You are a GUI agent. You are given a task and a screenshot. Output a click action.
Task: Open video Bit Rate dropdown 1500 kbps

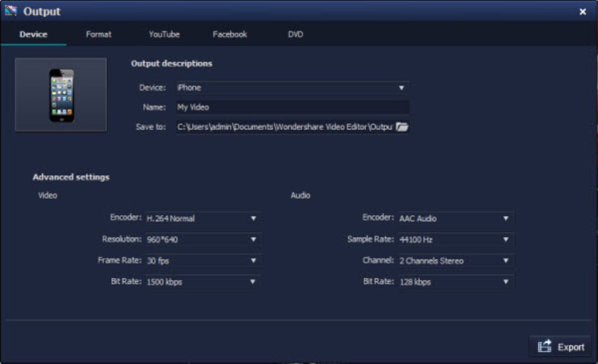(203, 282)
